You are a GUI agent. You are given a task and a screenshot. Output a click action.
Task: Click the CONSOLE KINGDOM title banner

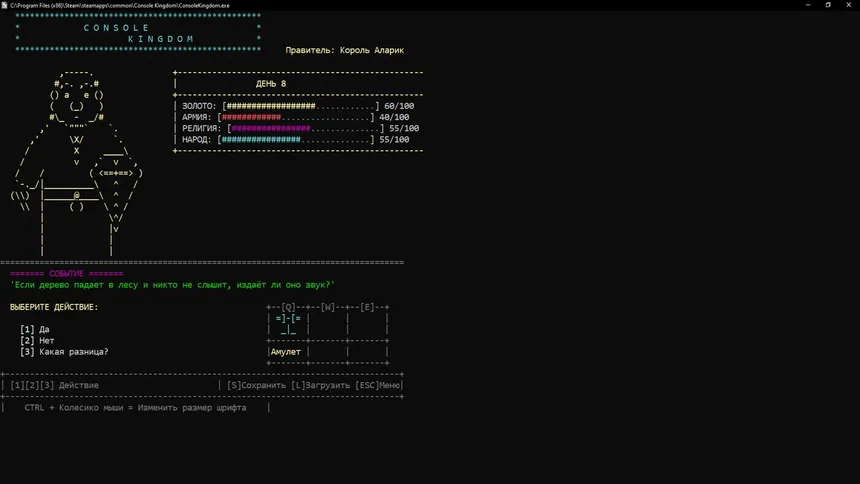138,33
